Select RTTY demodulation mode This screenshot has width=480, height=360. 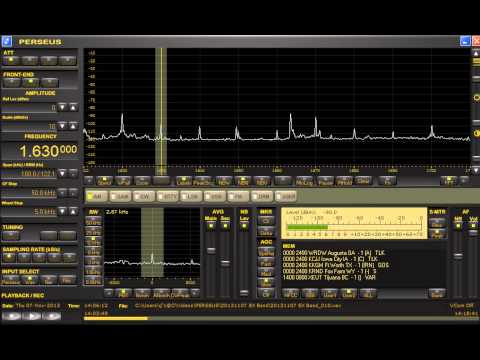[168, 196]
